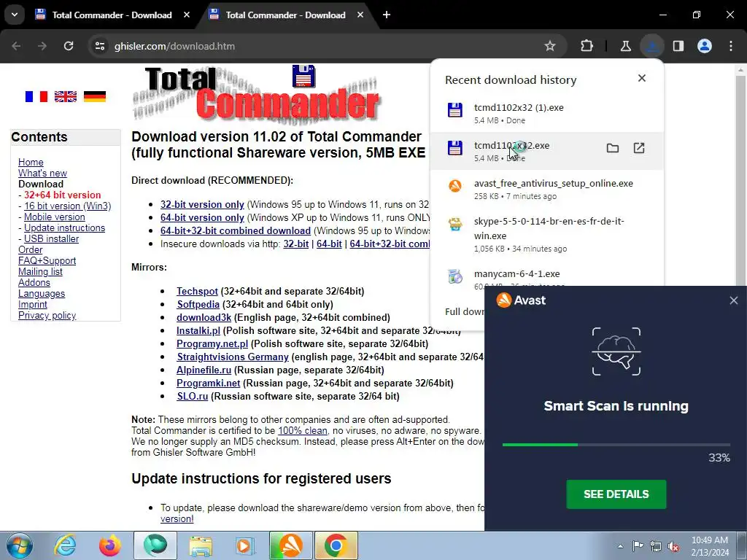
Task: Download the 32-bit version only
Action: 202,204
